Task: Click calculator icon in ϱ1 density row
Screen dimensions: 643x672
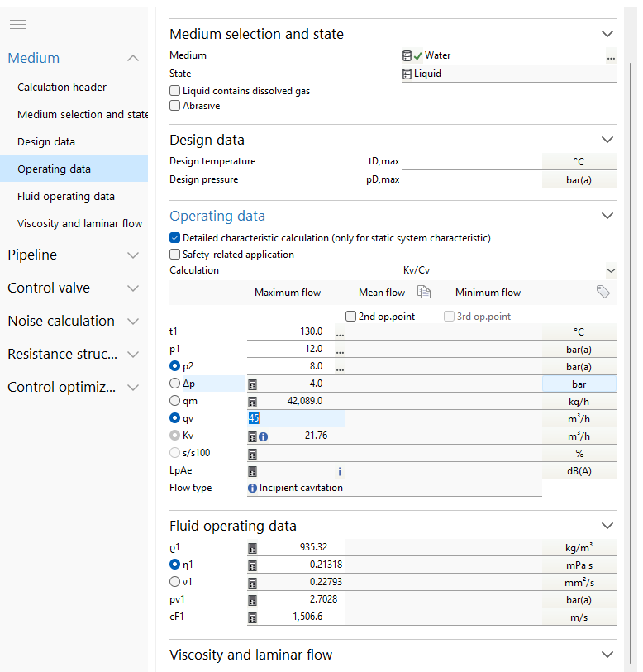Action: click(x=252, y=548)
